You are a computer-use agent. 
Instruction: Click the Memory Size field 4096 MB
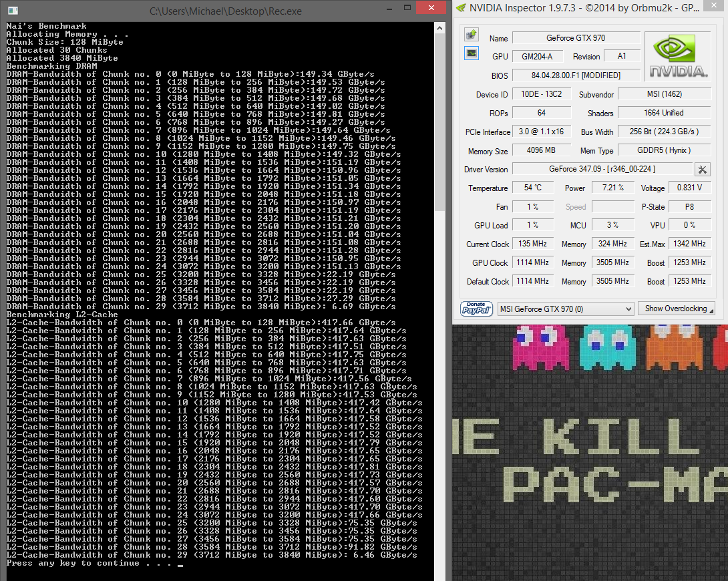(542, 150)
